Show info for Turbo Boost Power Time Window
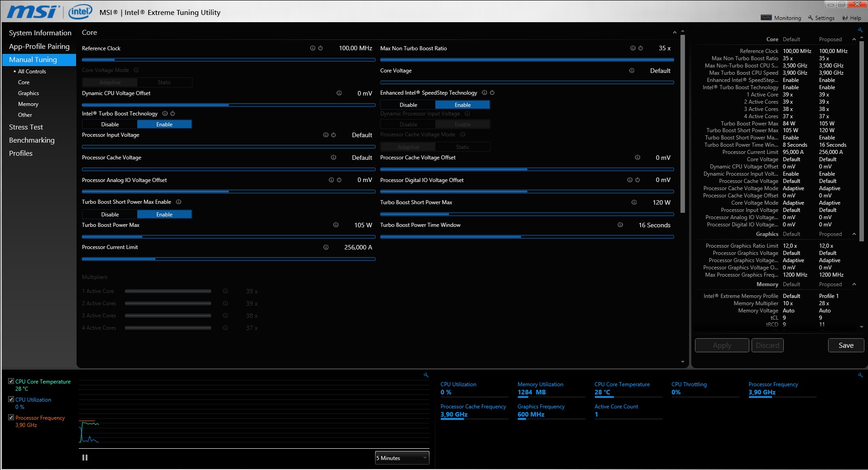 click(x=620, y=225)
